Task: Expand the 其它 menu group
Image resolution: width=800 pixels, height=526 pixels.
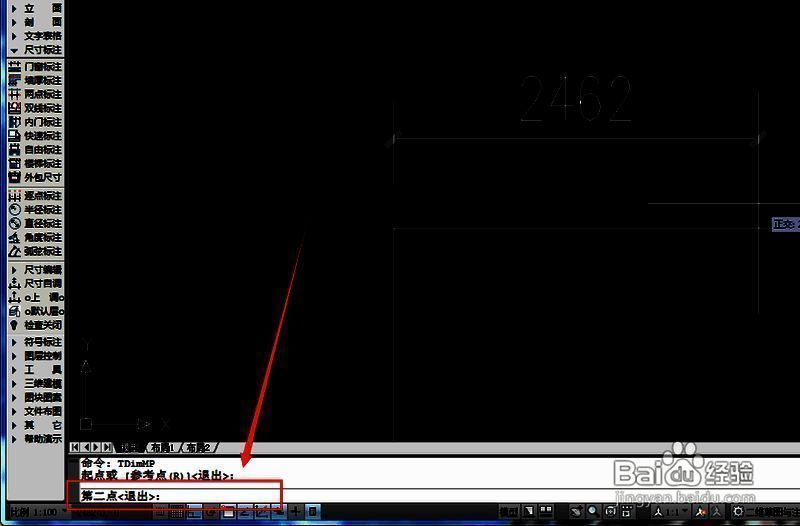Action: point(35,424)
